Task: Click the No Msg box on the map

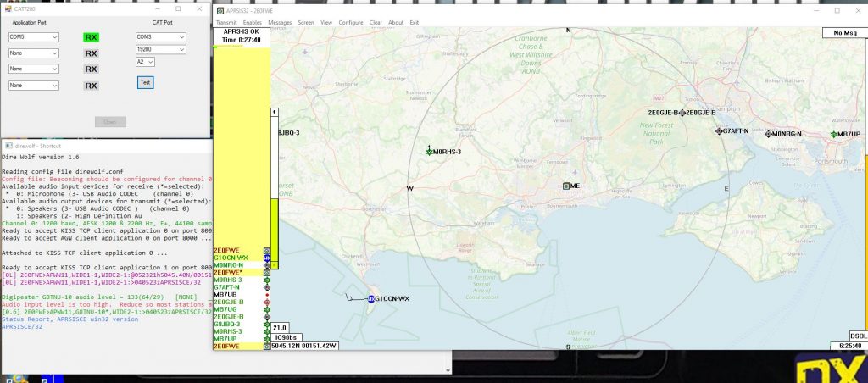Action: [x=845, y=33]
